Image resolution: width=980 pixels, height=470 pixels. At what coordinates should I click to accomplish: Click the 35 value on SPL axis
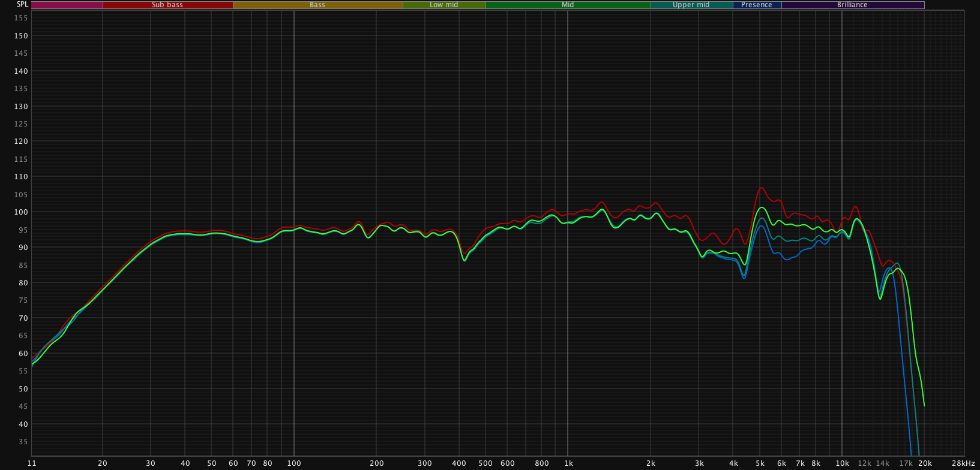pyautogui.click(x=23, y=442)
